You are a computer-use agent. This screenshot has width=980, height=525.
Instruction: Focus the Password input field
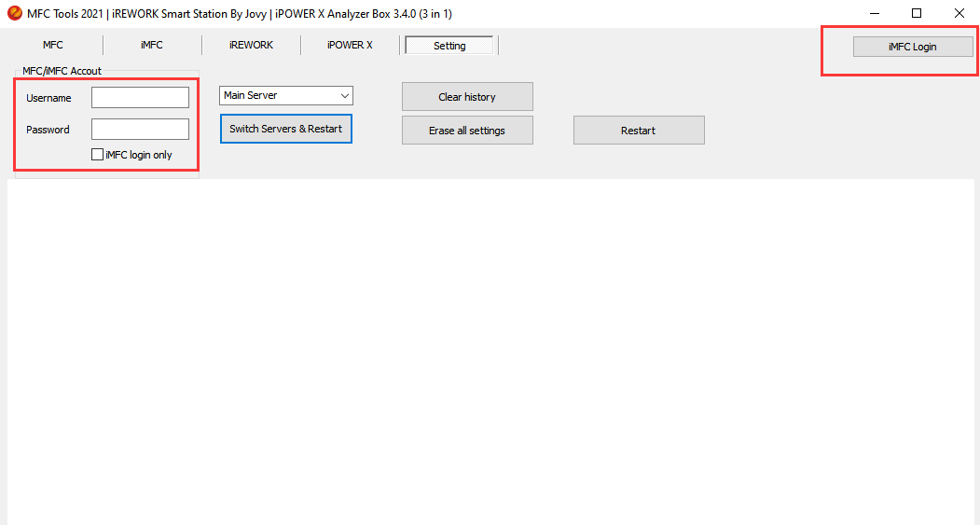[x=140, y=130]
